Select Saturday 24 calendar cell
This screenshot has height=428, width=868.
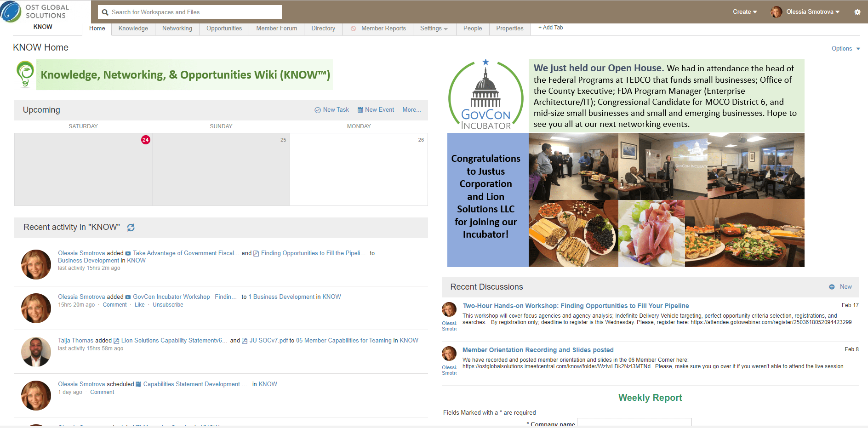(83, 169)
